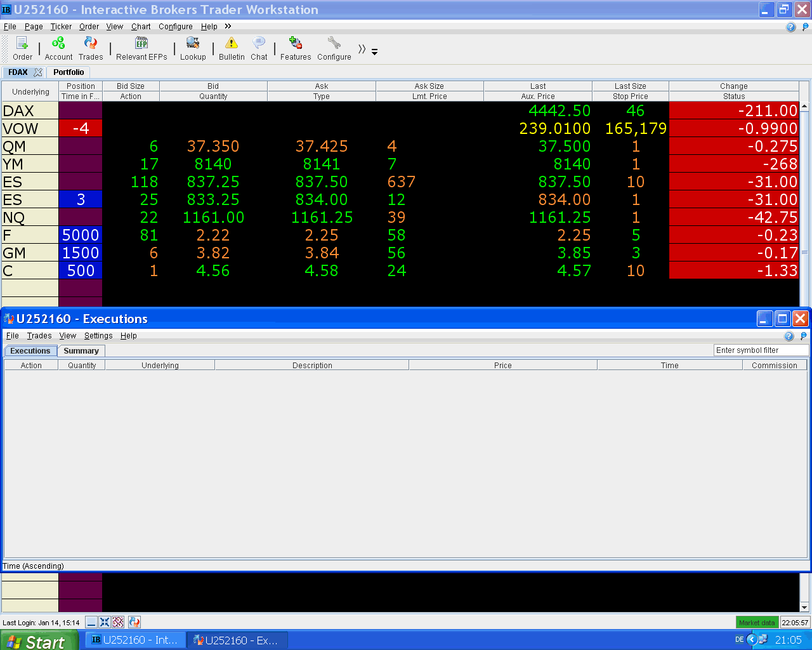
Task: Click the symbol filter input field
Action: (x=761, y=350)
